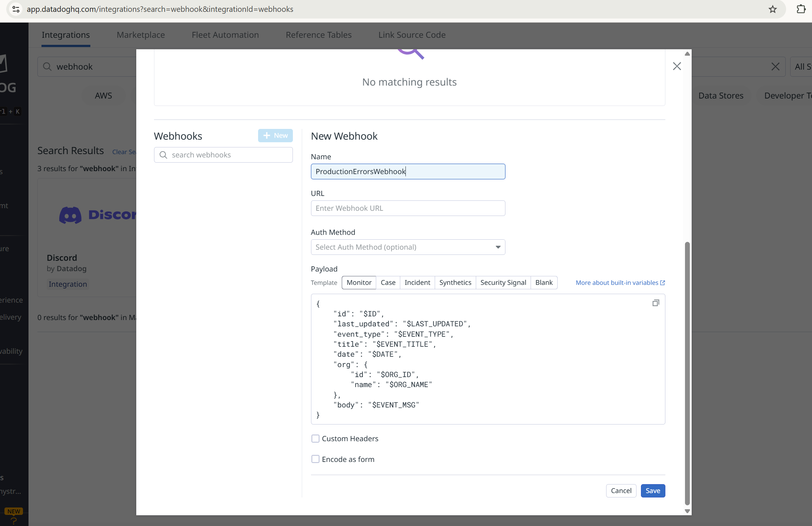This screenshot has width=812, height=526.
Task: Pick the Security Signal payload template
Action: coord(503,283)
